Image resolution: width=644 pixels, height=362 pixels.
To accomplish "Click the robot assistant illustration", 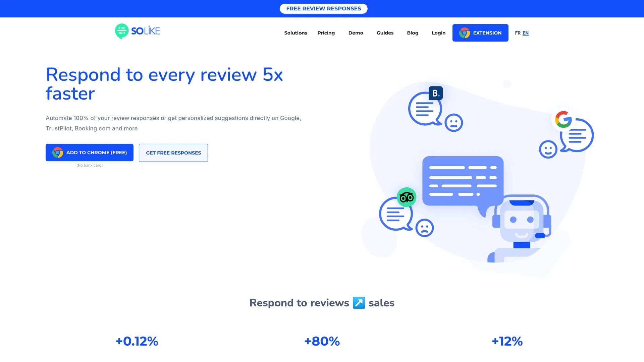I will pyautogui.click(x=519, y=229).
